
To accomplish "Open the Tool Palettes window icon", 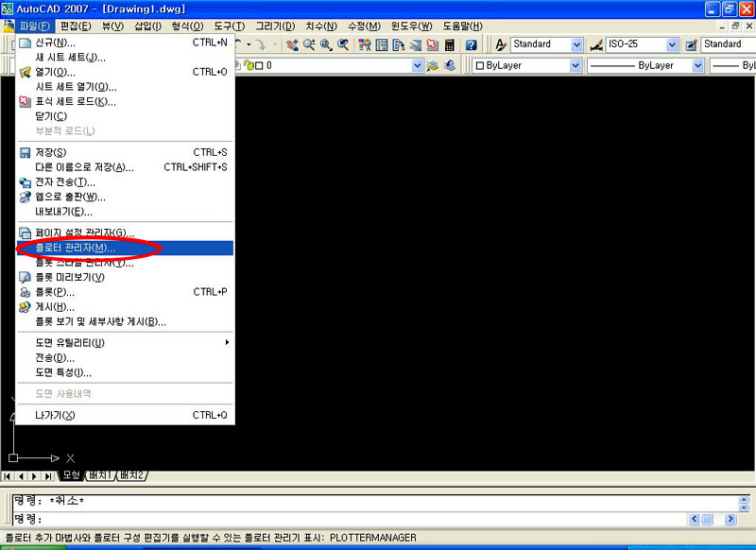I will [x=398, y=44].
